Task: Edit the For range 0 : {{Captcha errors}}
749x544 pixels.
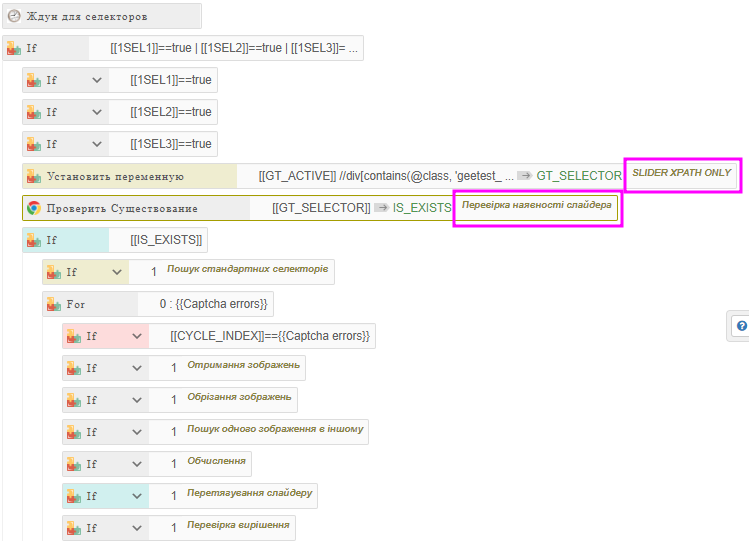Action: (x=212, y=304)
